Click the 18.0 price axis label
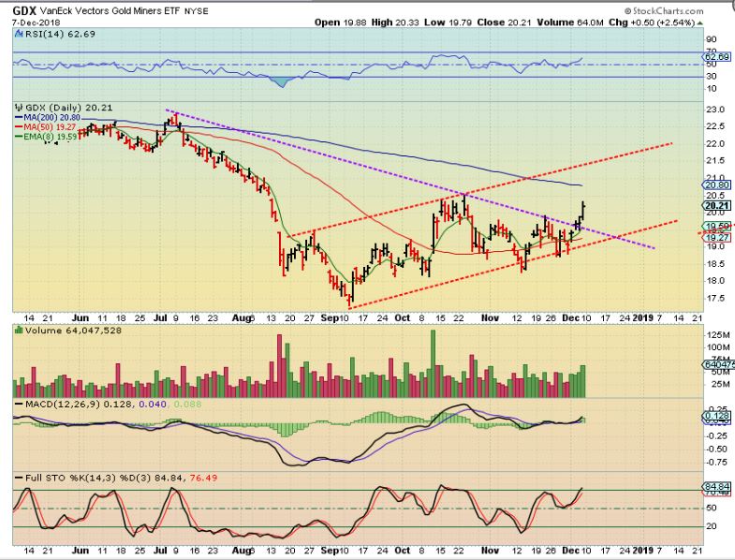The image size is (735, 560). click(714, 281)
